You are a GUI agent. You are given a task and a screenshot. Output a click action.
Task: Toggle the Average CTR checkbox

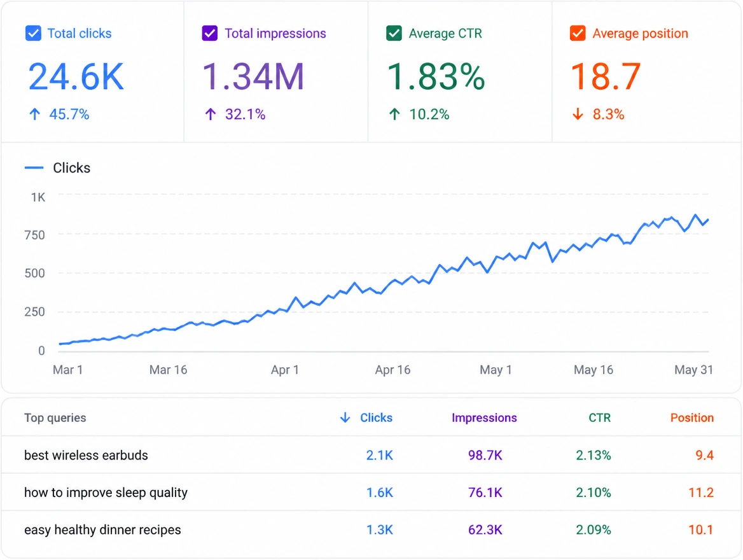pos(394,33)
